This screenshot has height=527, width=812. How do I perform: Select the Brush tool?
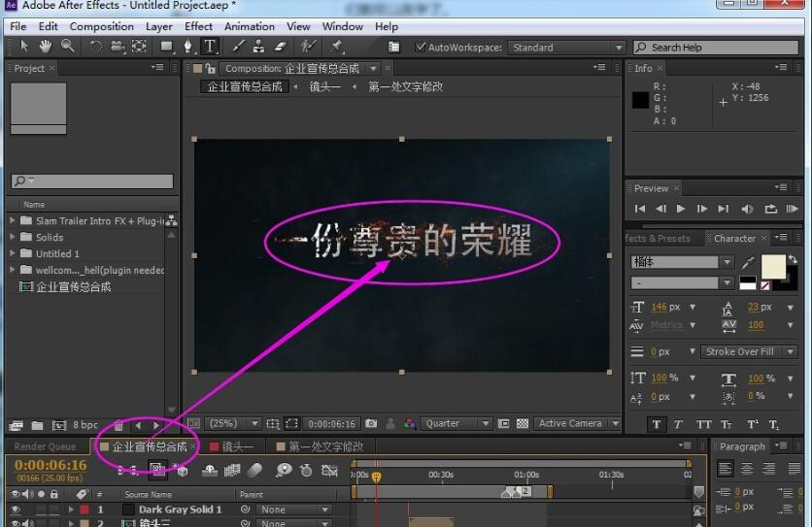coord(238,47)
